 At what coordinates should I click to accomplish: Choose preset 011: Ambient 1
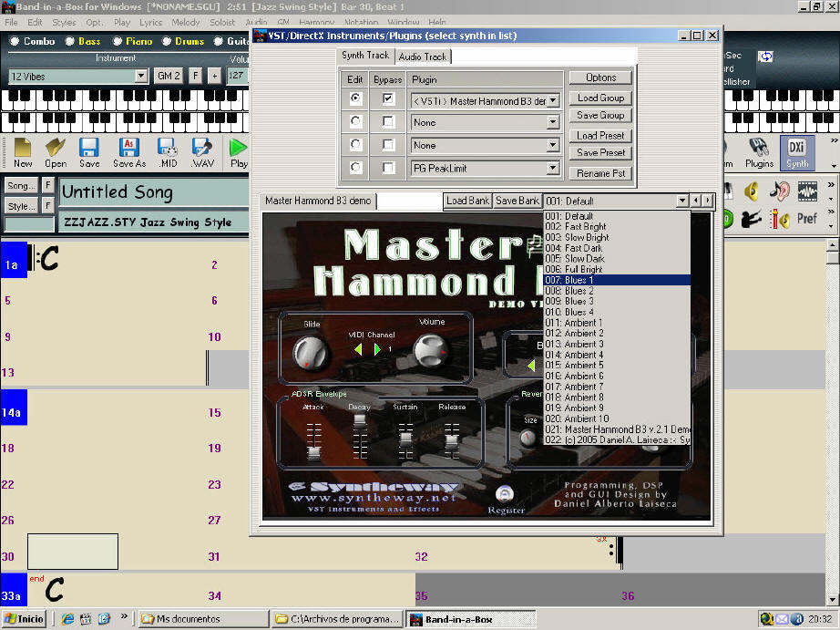coord(617,323)
